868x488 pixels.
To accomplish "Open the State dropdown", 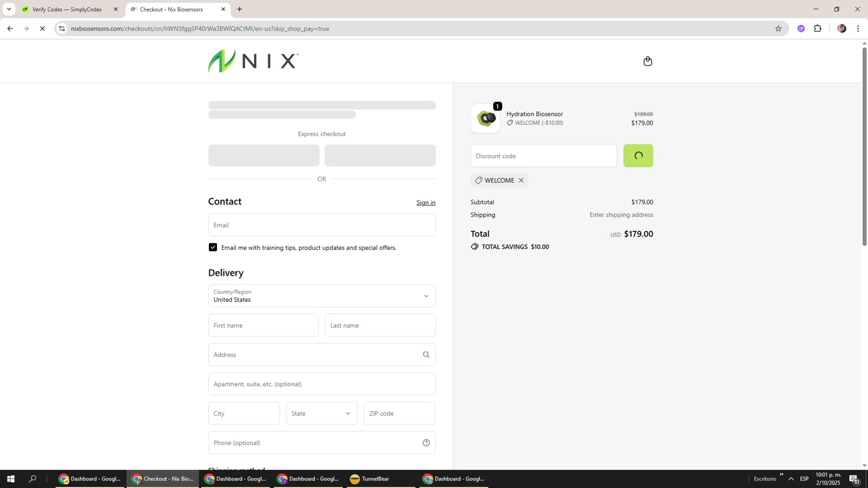I will point(322,413).
